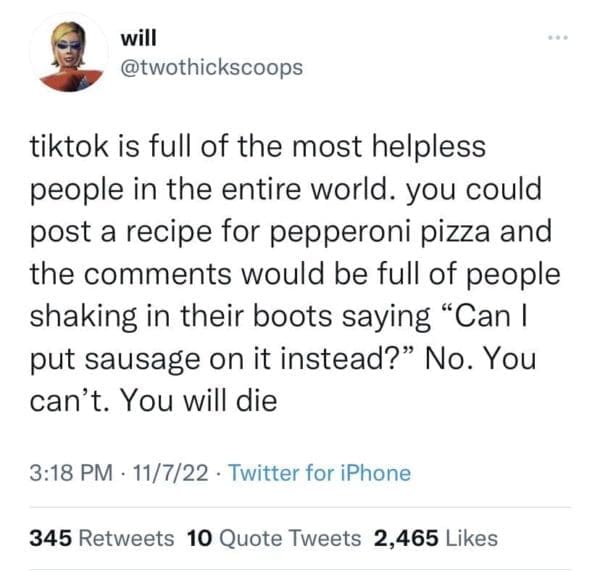This screenshot has width=600, height=572.
Task: Click the 3:18 PM timestamp
Action: tap(73, 473)
